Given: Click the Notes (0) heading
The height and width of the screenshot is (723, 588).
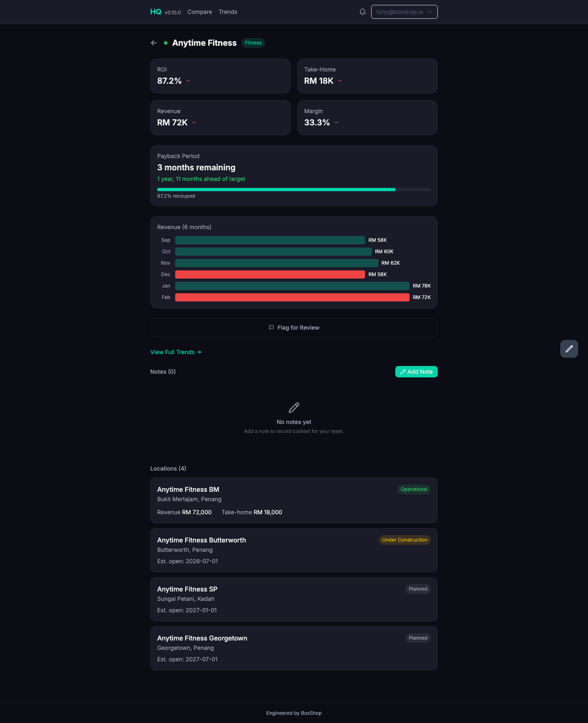Looking at the screenshot, I should 163,372.
